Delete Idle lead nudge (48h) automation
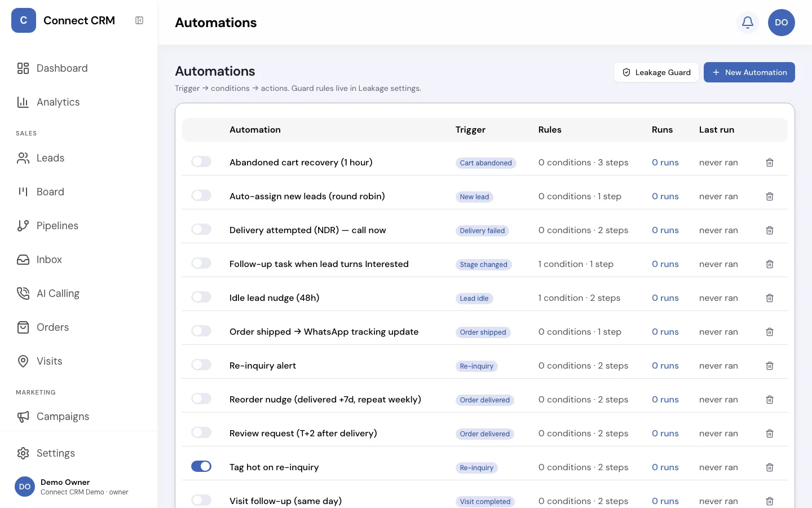The height and width of the screenshot is (508, 812). pos(770,298)
